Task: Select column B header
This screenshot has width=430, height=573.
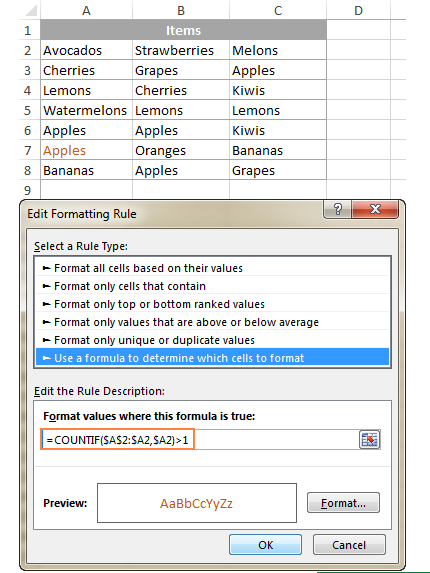Action: [x=181, y=10]
